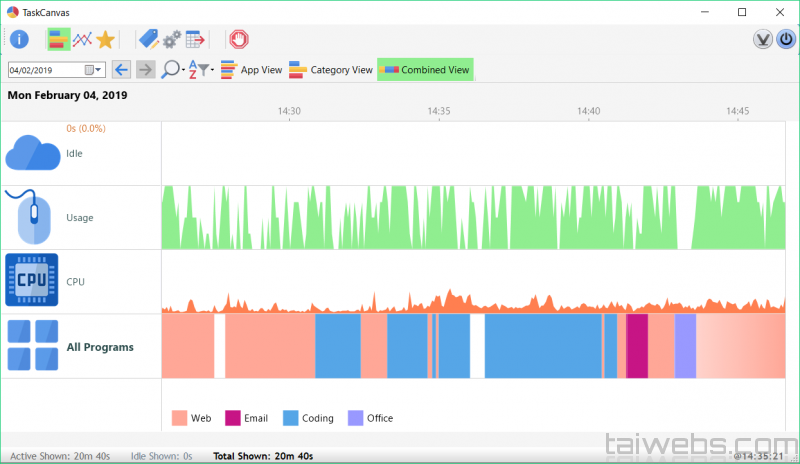800x464 pixels.
Task: Click the gold star favorites icon
Action: pos(105,39)
